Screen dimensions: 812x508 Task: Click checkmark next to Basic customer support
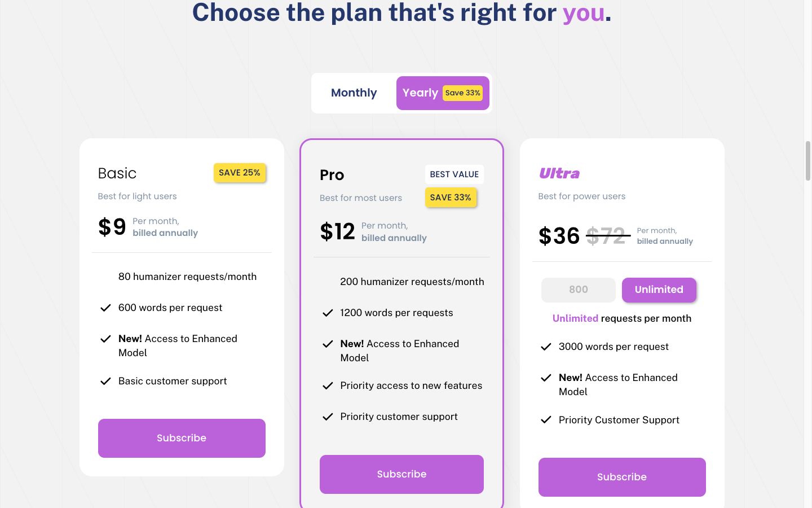click(105, 381)
